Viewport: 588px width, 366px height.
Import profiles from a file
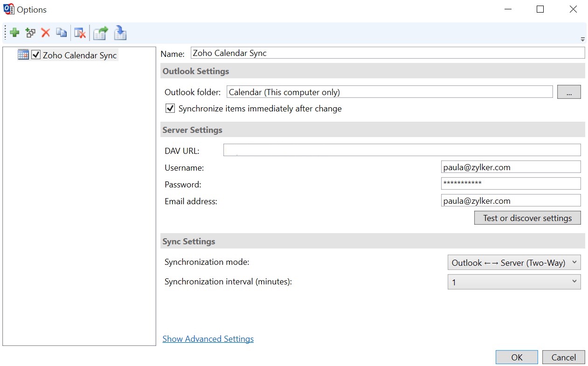(x=120, y=33)
